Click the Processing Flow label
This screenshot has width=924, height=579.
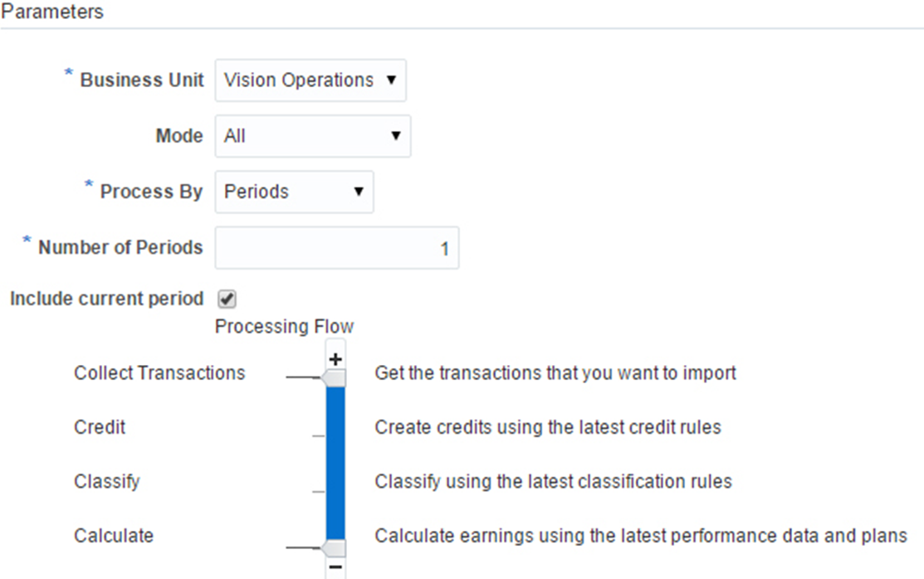pyautogui.click(x=284, y=326)
